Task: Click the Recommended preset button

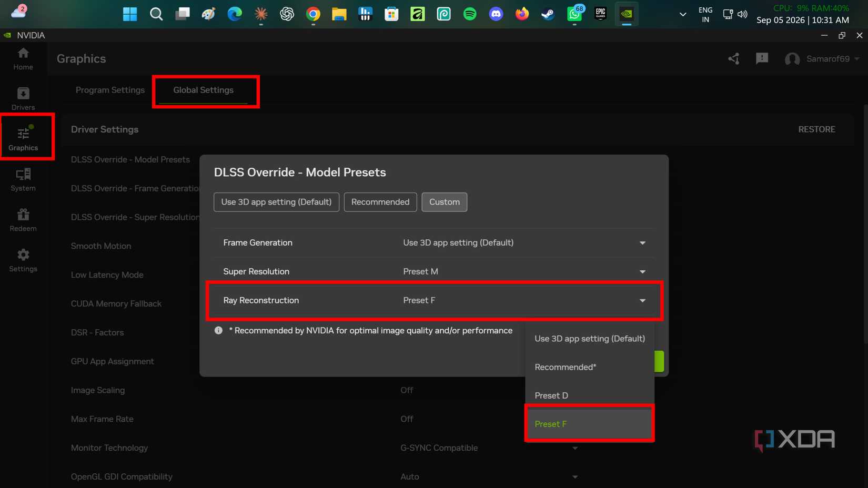Action: click(x=380, y=202)
